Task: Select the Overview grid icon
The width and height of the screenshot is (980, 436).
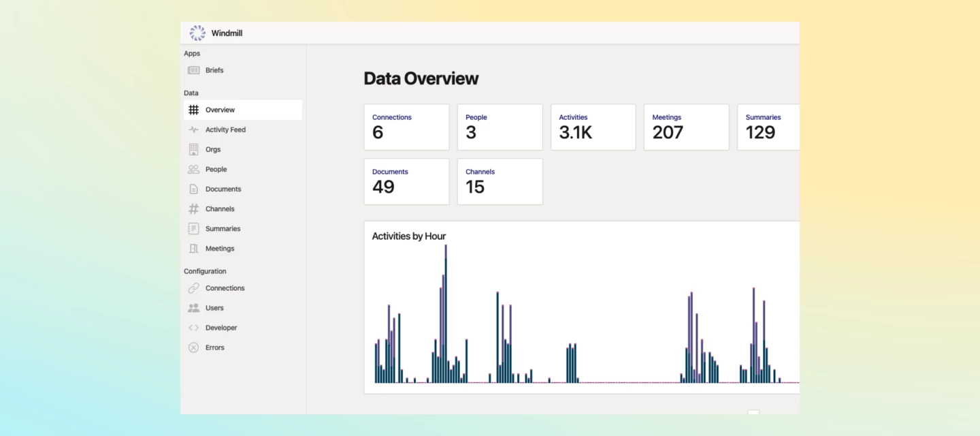Action: [194, 110]
